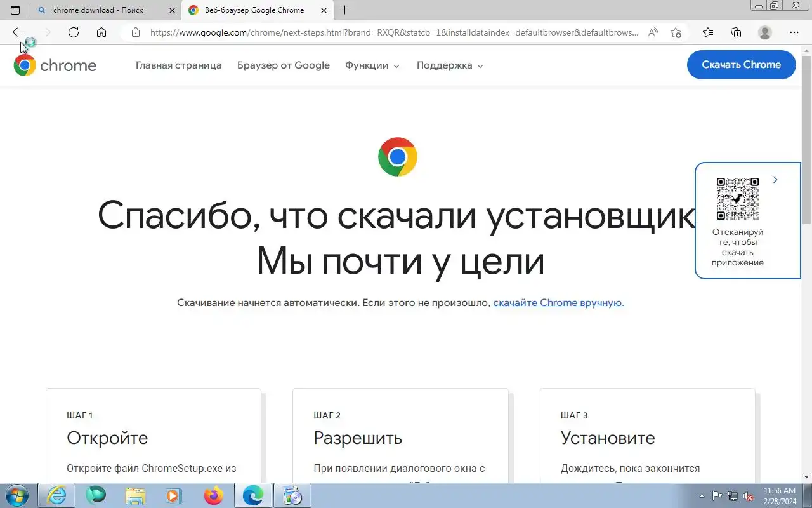Screen dimensions: 812x508
Task: Open the tab actions menu icon
Action: click(x=15, y=10)
